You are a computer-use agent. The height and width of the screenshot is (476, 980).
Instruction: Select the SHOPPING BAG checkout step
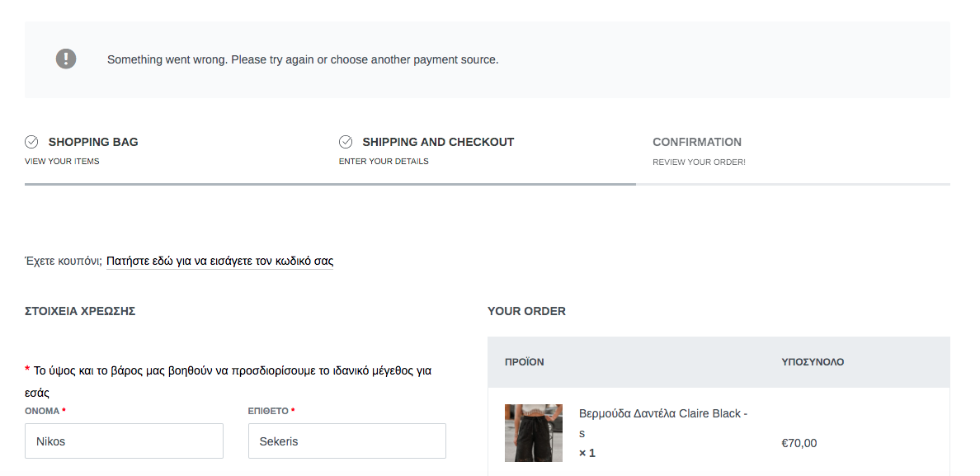(x=93, y=142)
